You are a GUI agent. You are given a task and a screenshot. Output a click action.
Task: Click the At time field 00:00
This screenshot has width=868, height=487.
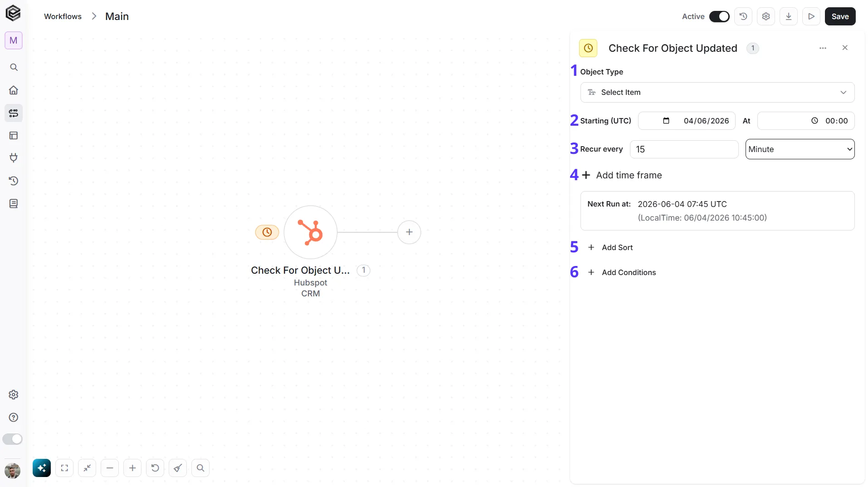tap(806, 121)
